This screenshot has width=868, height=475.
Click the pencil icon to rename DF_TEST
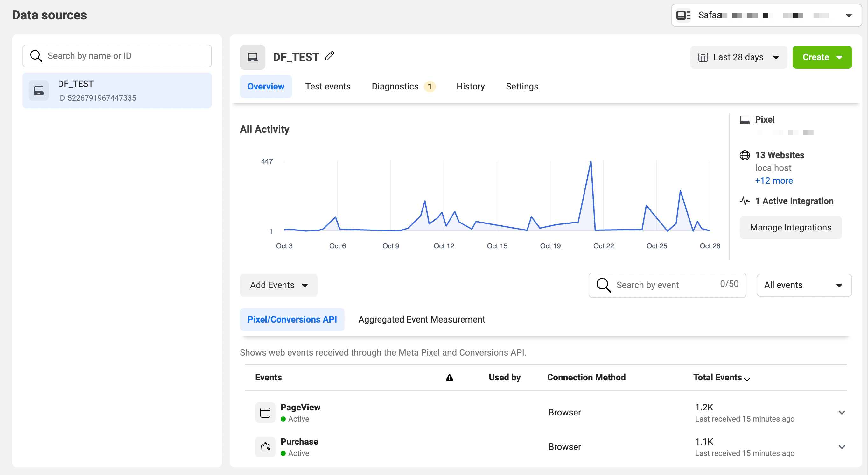click(330, 56)
